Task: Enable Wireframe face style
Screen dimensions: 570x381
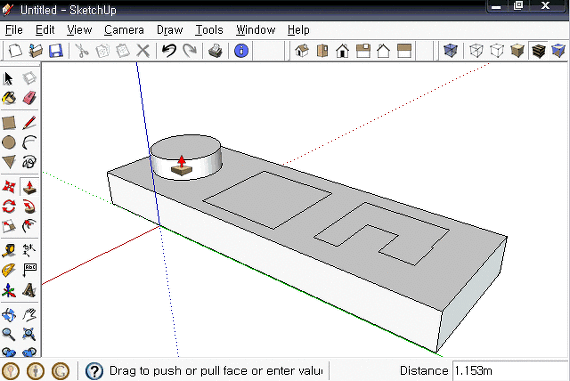Action: [476, 51]
